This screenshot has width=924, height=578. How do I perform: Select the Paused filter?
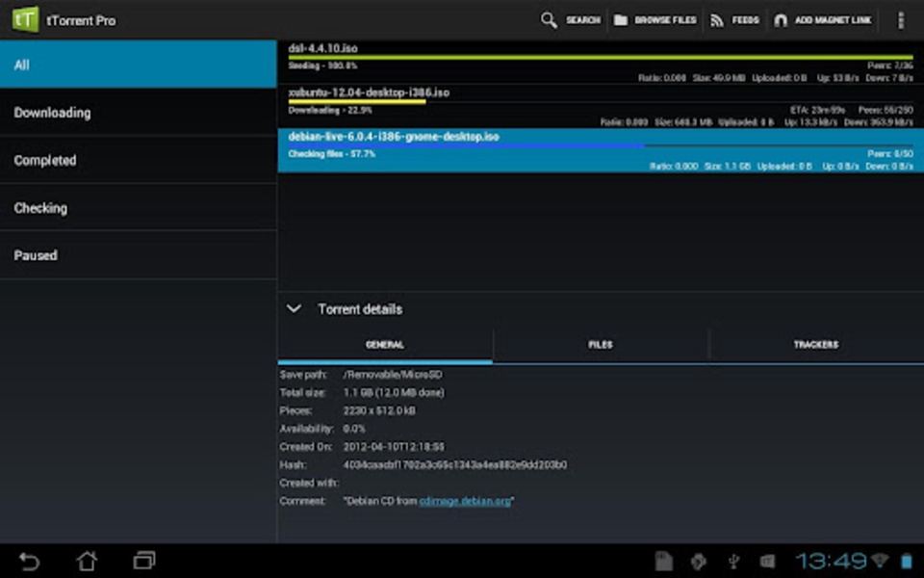[x=139, y=255]
